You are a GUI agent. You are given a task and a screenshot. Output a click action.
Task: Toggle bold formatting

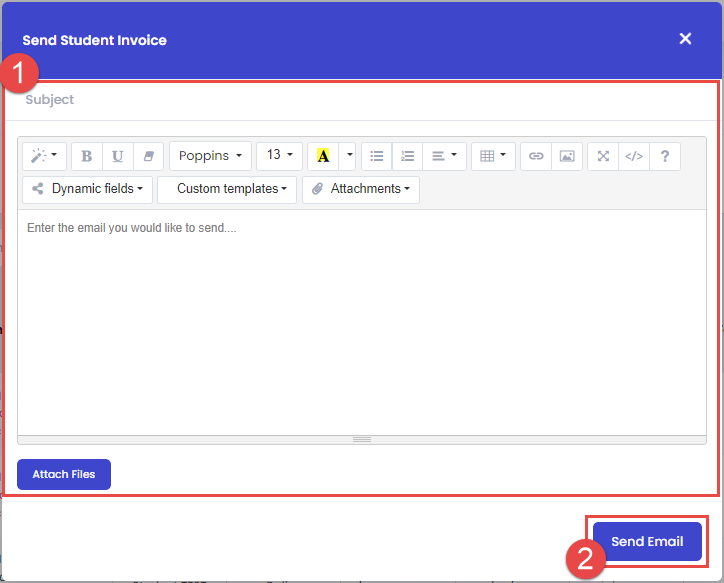[87, 156]
